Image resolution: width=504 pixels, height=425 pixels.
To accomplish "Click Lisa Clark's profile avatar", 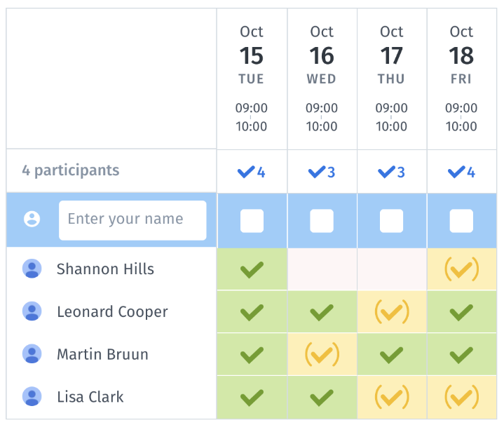I will pyautogui.click(x=32, y=396).
